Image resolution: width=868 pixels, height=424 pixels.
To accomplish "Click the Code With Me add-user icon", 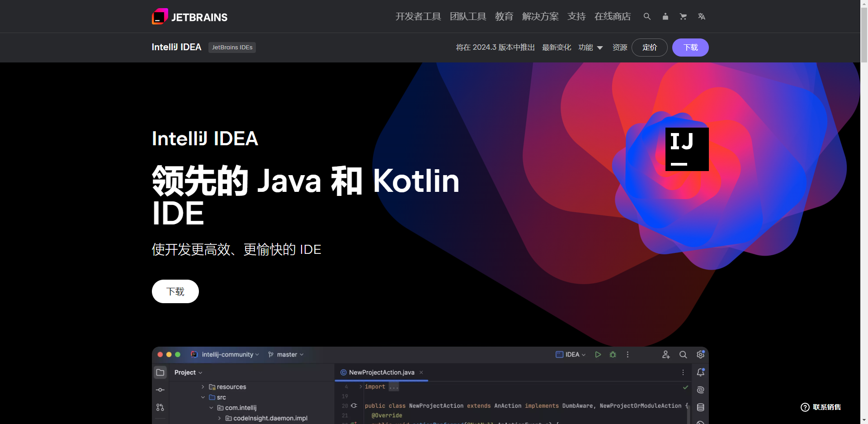I will 666,354.
